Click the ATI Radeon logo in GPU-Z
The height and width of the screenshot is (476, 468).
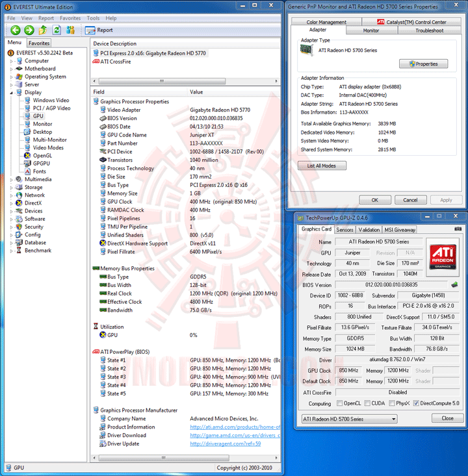point(443,257)
